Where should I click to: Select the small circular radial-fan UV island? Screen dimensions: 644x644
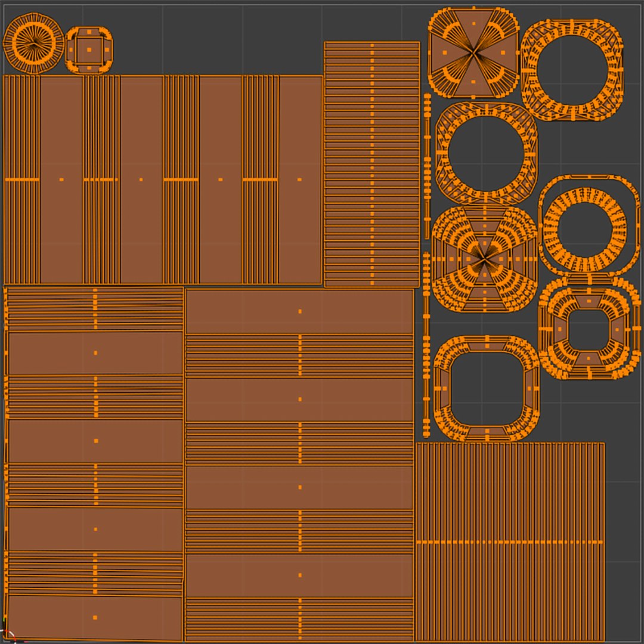pos(33,43)
